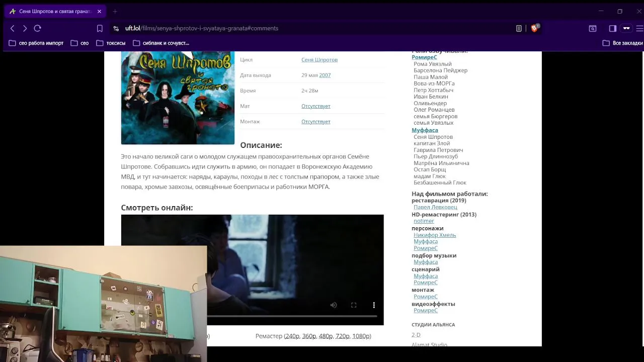This screenshot has height=362, width=644.
Task: Select the 1080p remaster quality link
Action: (x=361, y=336)
